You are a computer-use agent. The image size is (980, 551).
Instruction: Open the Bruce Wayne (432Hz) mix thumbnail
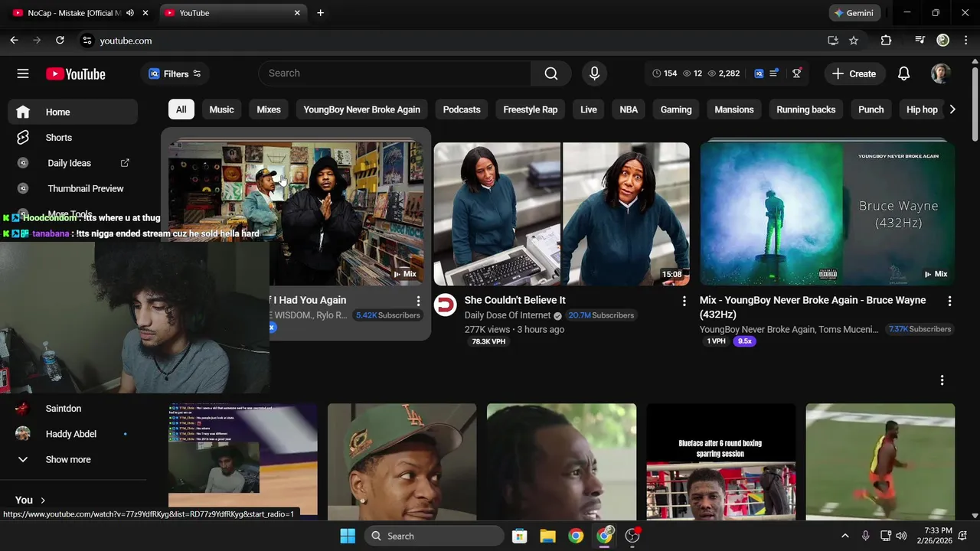828,214
